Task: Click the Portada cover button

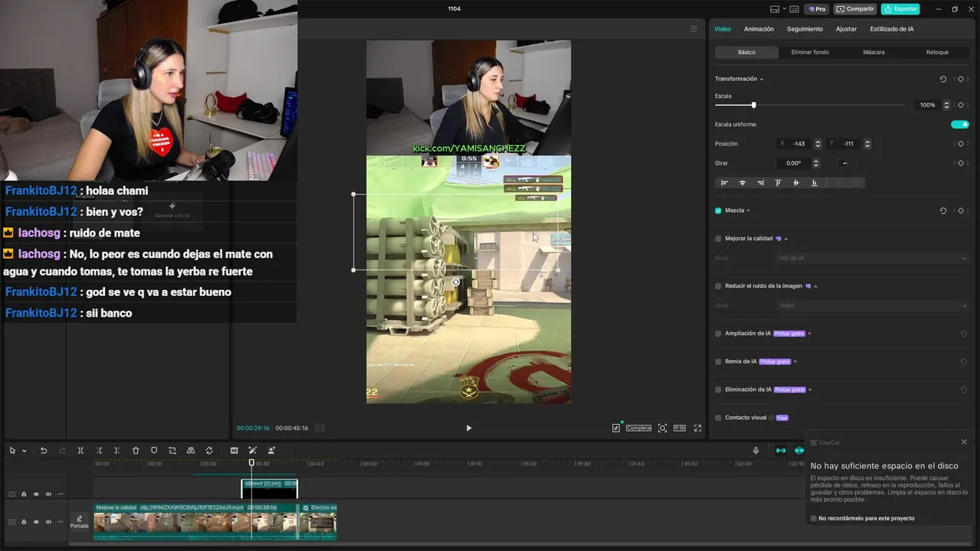Action: coord(80,522)
